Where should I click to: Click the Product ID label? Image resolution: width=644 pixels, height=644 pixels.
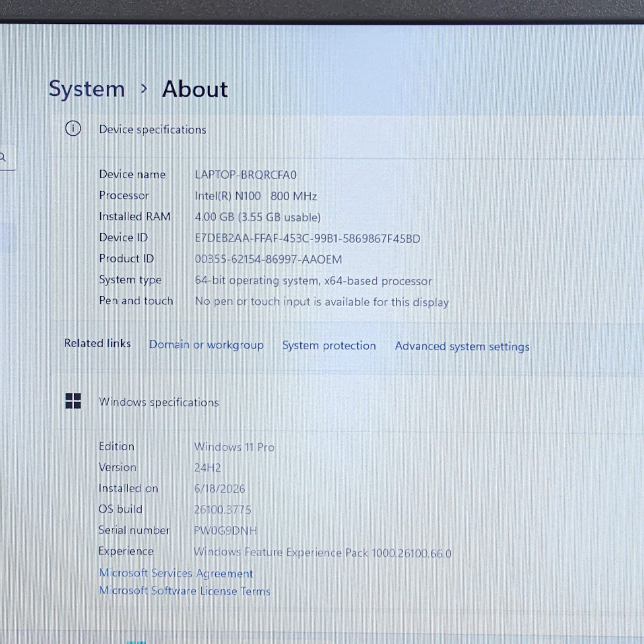(126, 258)
